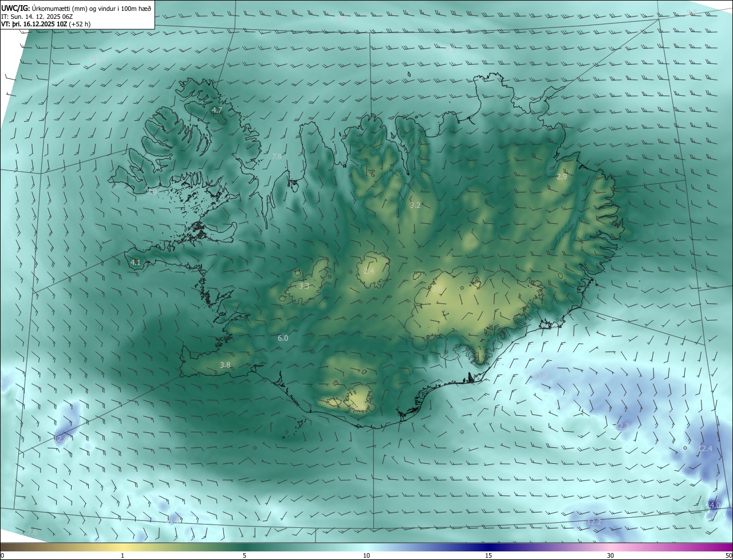The image size is (733, 560).
Task: Click the 'VT: þri. 16.12.2025 10Z (+52 h)' line
Action: [x=46, y=24]
